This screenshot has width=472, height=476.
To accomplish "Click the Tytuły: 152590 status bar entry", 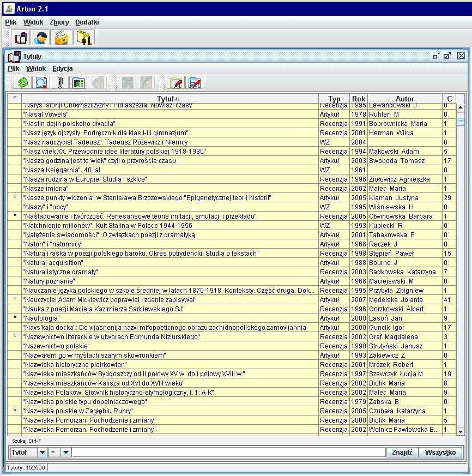I will [x=26, y=468].
